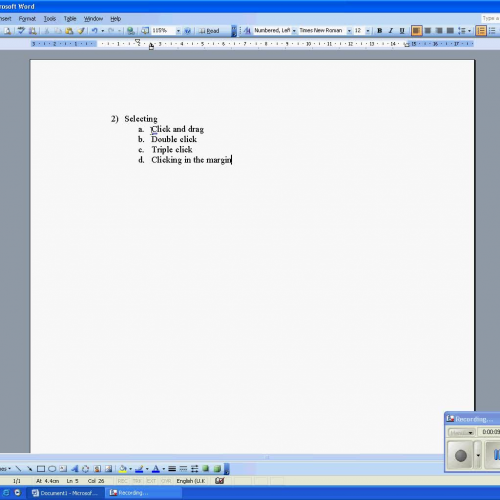Screen dimensions: 500x500
Task: Click the language status English (U.K
Action: pyautogui.click(x=191, y=481)
